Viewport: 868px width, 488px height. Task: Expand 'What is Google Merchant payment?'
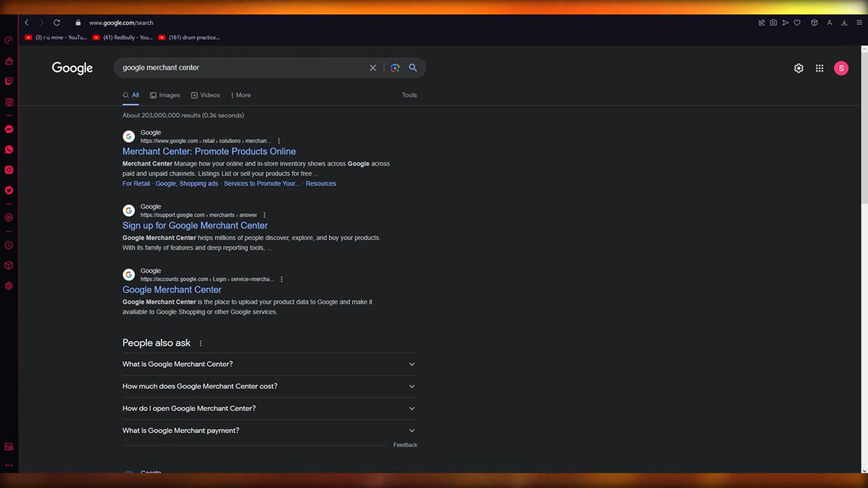coord(269,431)
